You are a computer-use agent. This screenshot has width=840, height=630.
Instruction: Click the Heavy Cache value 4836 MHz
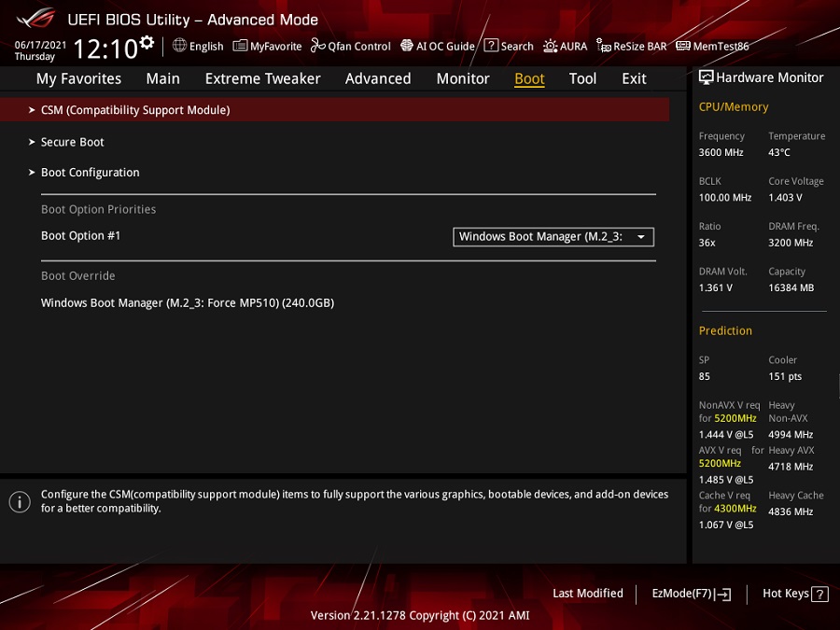pos(791,511)
